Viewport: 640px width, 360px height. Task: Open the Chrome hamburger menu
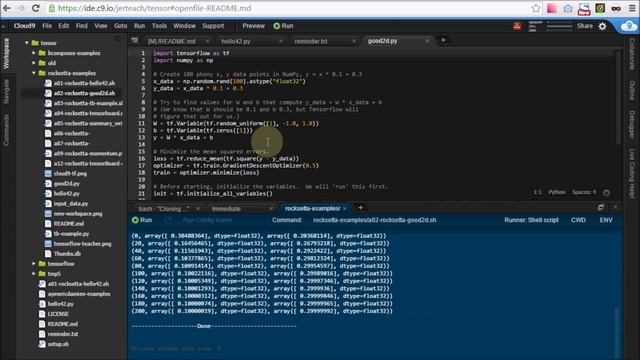[x=632, y=8]
